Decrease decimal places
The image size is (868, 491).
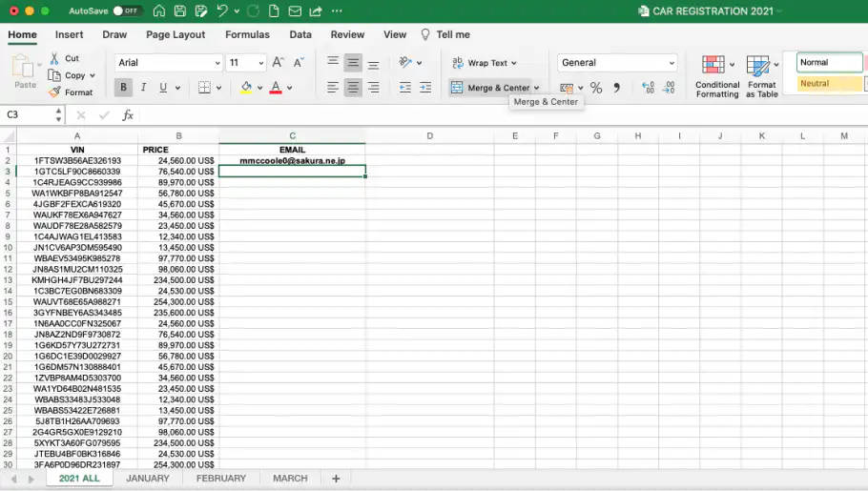click(669, 88)
